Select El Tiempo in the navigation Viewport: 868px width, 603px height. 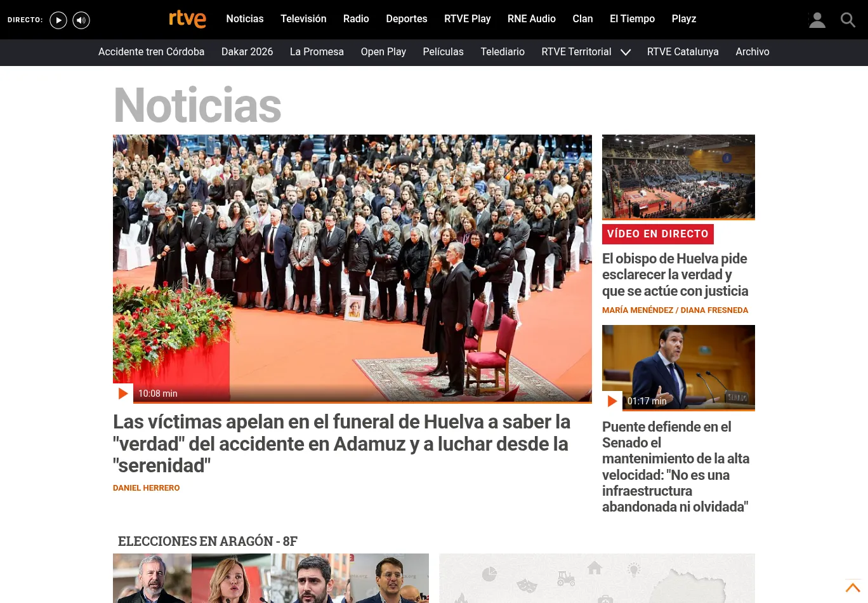tap(632, 19)
